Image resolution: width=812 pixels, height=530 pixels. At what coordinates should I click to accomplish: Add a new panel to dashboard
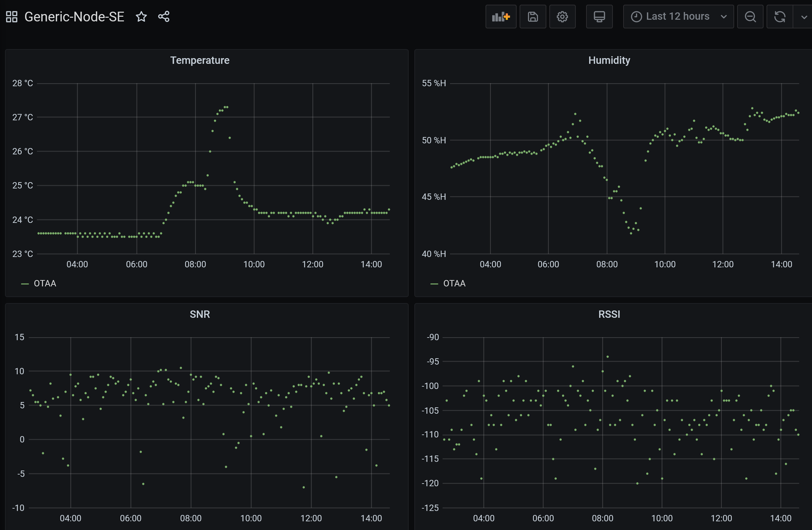coord(501,16)
